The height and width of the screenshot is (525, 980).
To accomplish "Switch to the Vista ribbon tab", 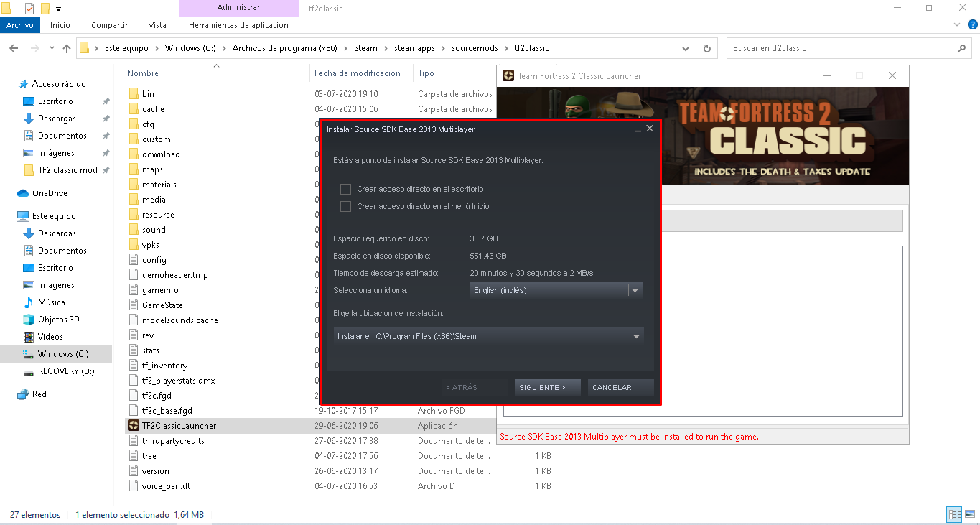I will click(x=157, y=25).
